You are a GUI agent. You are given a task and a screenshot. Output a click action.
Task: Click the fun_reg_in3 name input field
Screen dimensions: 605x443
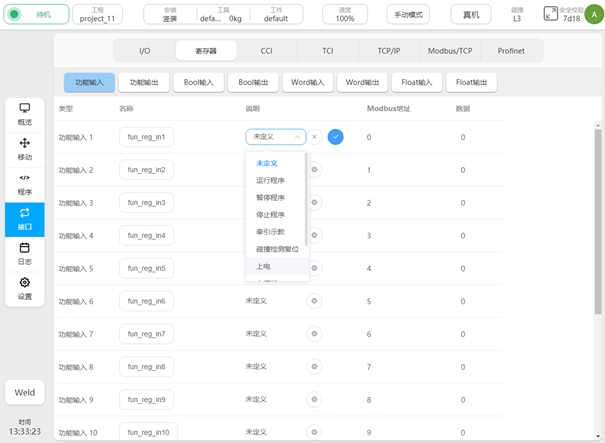146,203
